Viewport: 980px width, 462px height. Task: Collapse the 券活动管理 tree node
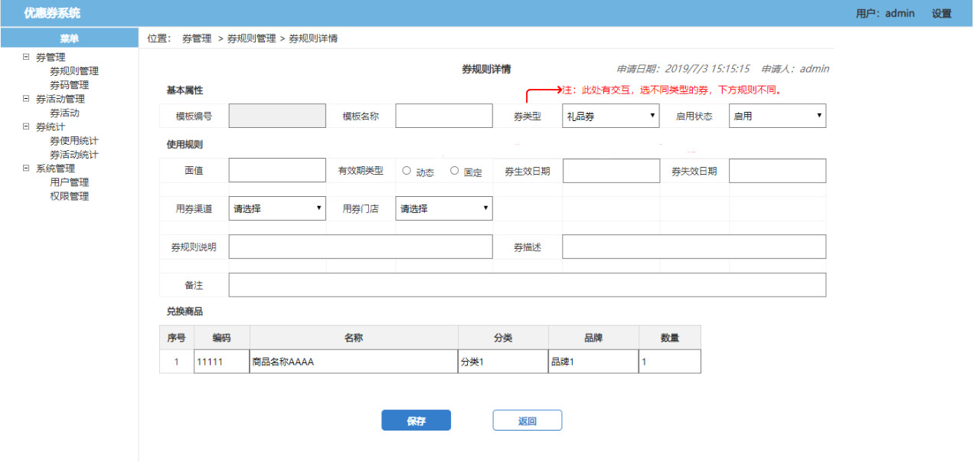(26, 99)
